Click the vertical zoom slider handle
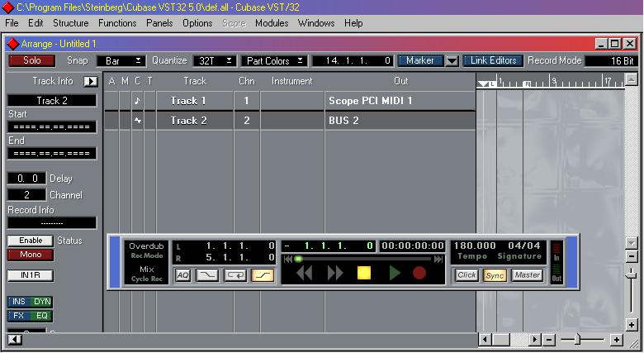Image resolution: width=644 pixels, height=353 pixels. click(x=632, y=274)
